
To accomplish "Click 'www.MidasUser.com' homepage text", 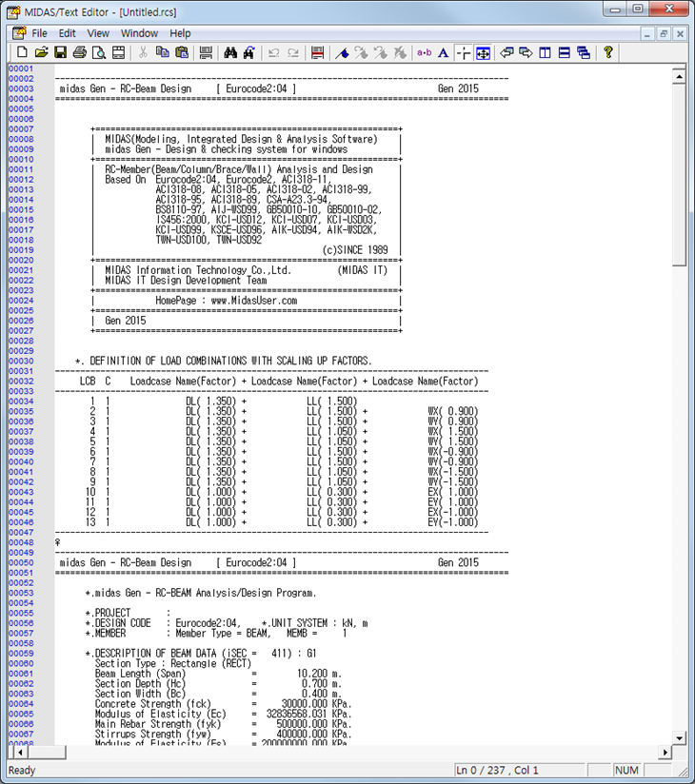I will pyautogui.click(x=253, y=301).
